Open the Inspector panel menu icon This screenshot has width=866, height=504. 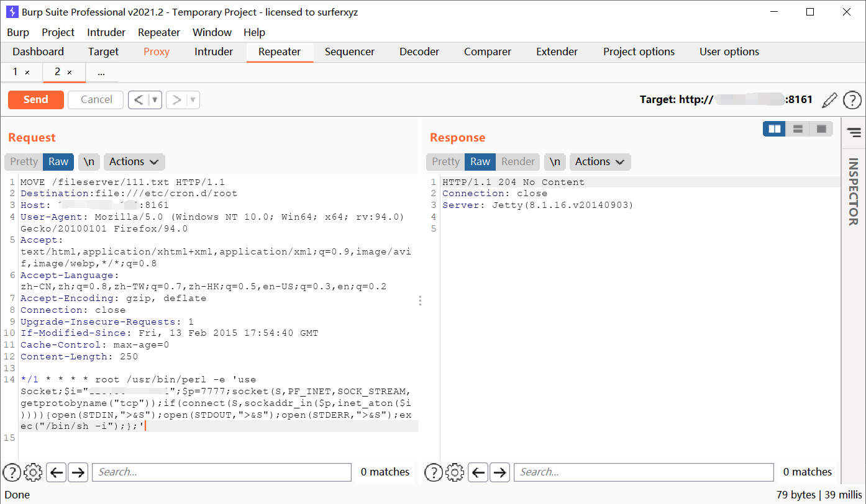coord(854,132)
